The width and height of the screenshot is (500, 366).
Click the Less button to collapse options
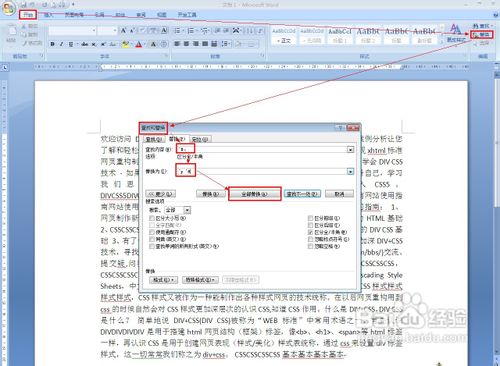click(x=161, y=194)
